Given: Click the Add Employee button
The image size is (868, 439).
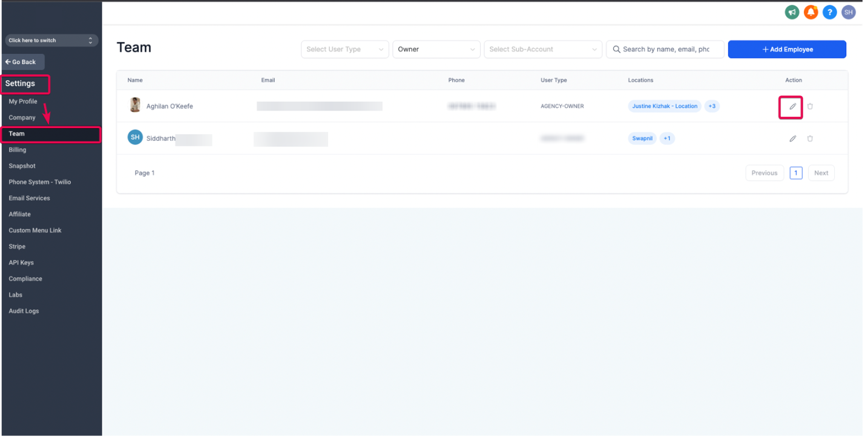Looking at the screenshot, I should (x=786, y=50).
